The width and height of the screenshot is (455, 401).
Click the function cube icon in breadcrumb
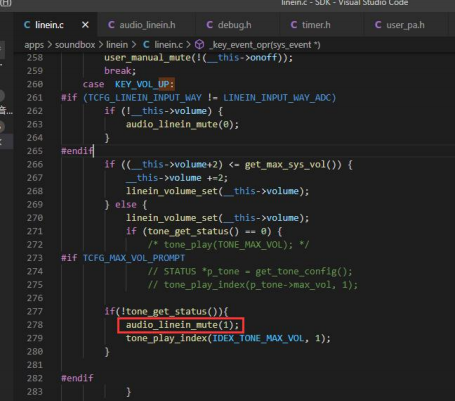(199, 45)
